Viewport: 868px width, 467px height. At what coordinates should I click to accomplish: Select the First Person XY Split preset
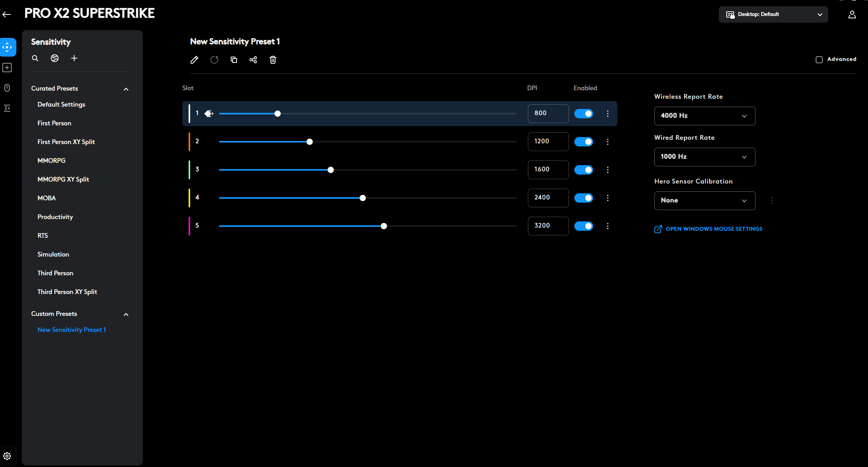click(x=66, y=142)
